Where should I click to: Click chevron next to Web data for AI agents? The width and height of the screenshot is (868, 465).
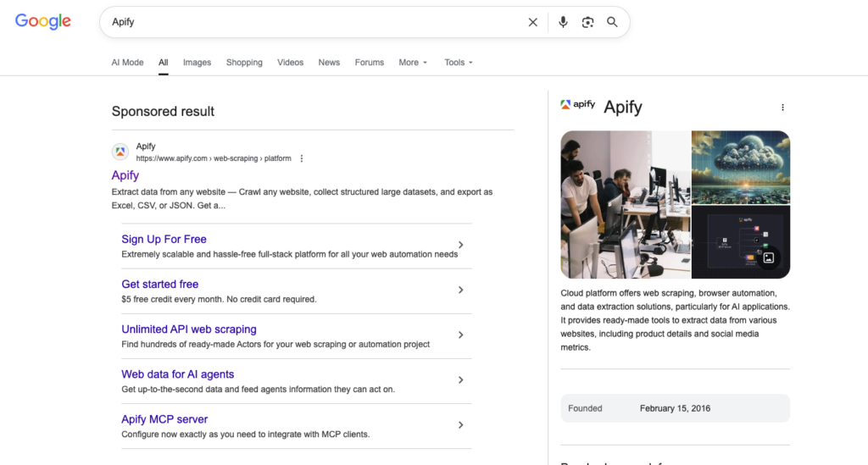[460, 379]
